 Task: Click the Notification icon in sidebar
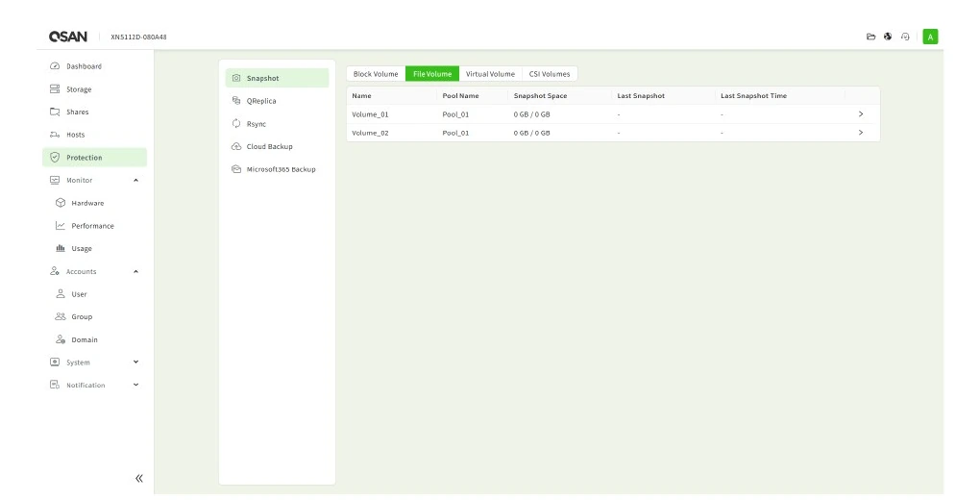click(55, 385)
